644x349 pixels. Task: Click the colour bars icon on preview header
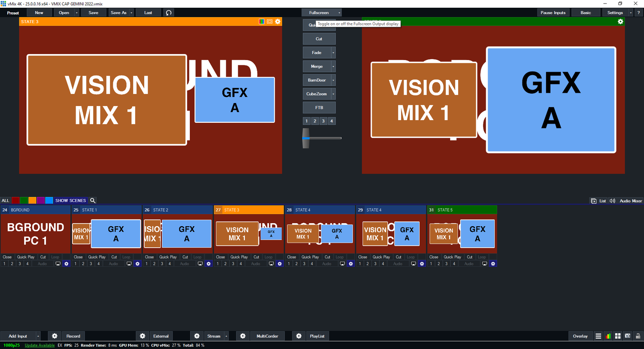[x=261, y=21]
